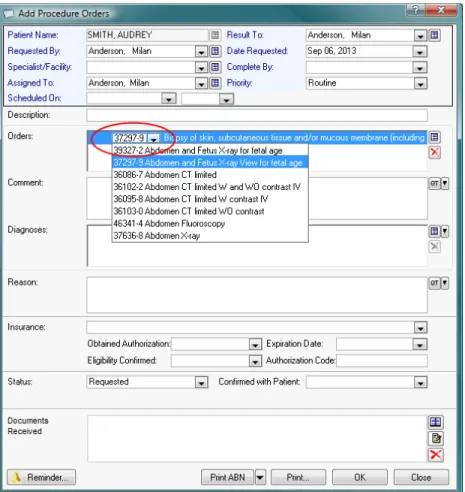
Task: Open the Status dropdown showing Requested
Action: (x=201, y=383)
